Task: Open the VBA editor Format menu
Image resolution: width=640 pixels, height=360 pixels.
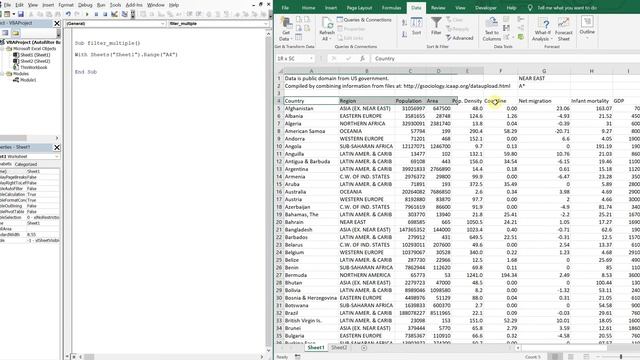Action: click(x=66, y=5)
